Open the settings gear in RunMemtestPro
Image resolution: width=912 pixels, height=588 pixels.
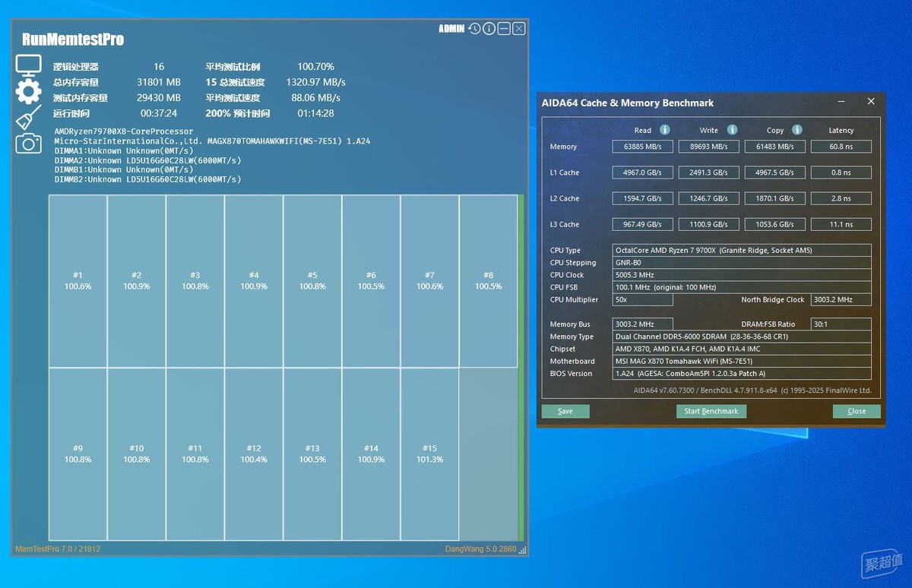[28, 90]
